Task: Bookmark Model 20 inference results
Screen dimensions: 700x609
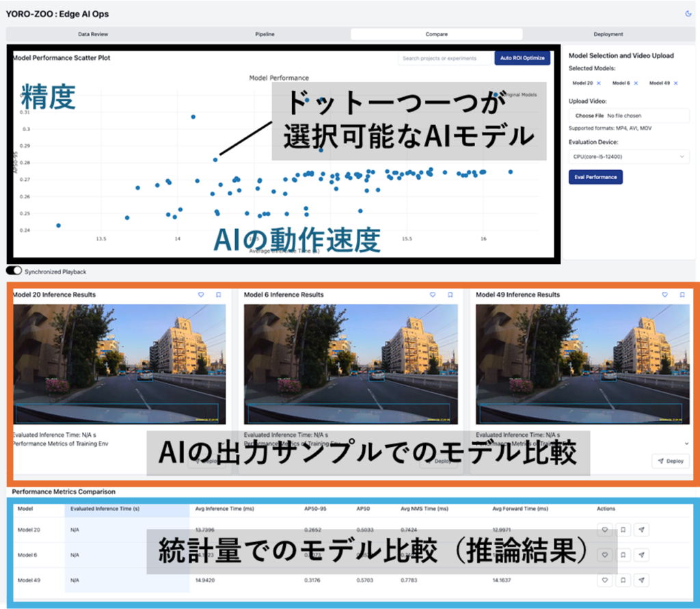Action: (x=218, y=295)
